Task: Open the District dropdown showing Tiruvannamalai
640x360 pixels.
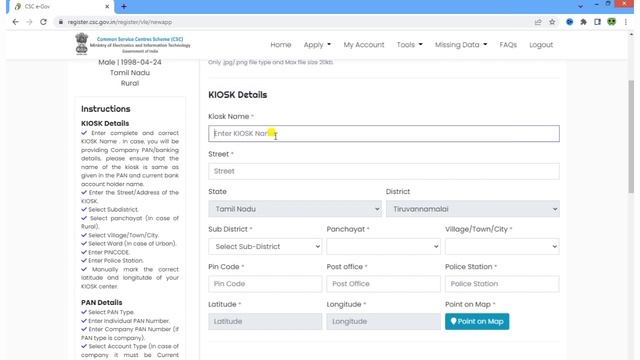Action: pyautogui.click(x=473, y=209)
